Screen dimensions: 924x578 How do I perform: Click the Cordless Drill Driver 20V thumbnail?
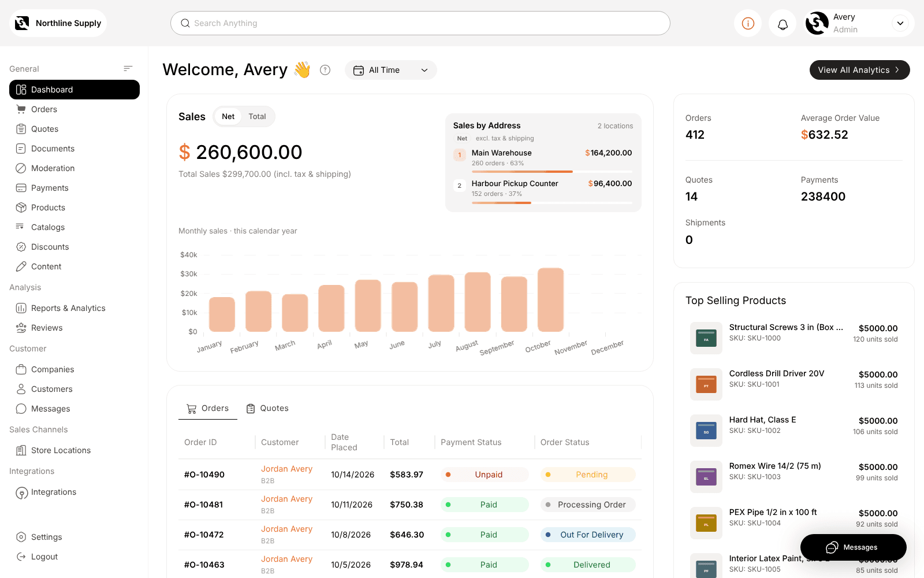click(x=706, y=384)
